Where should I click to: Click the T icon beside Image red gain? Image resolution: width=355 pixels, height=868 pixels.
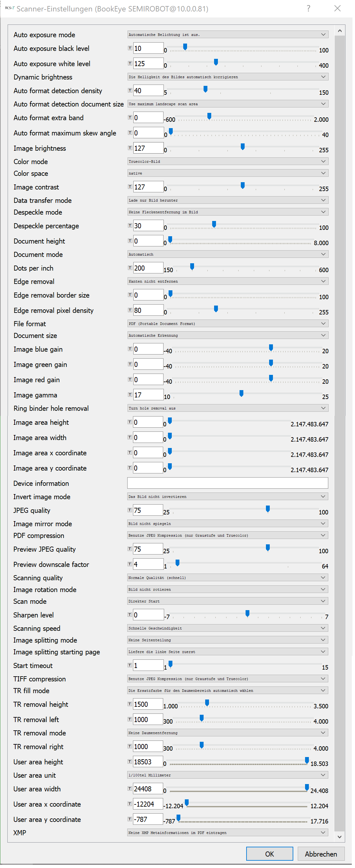(130, 379)
